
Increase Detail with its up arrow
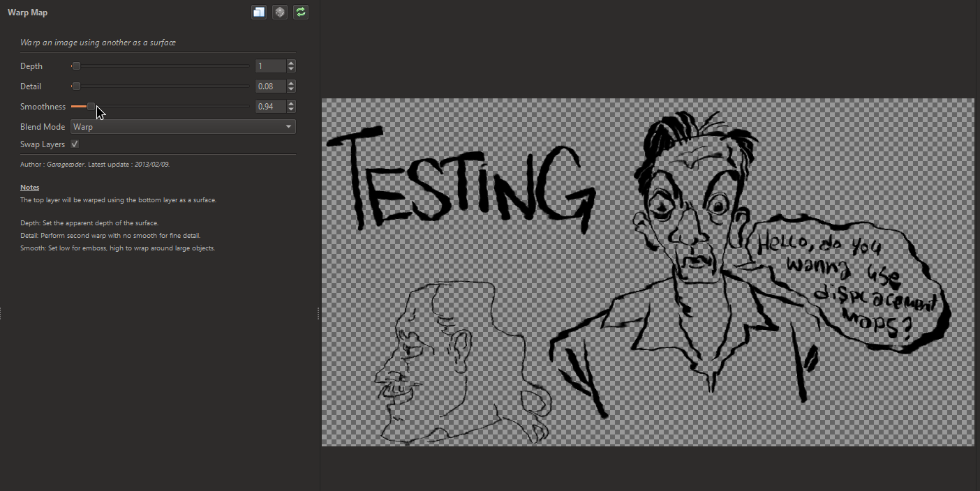click(291, 84)
